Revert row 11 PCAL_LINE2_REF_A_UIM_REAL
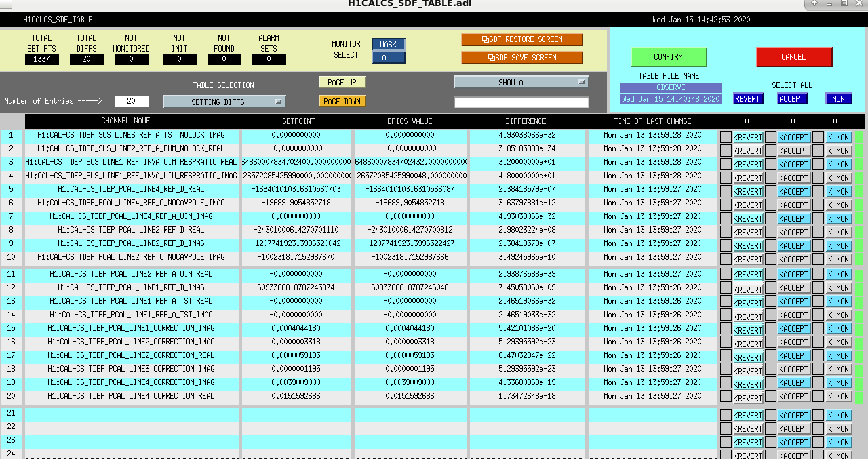868x459 pixels. point(748,274)
